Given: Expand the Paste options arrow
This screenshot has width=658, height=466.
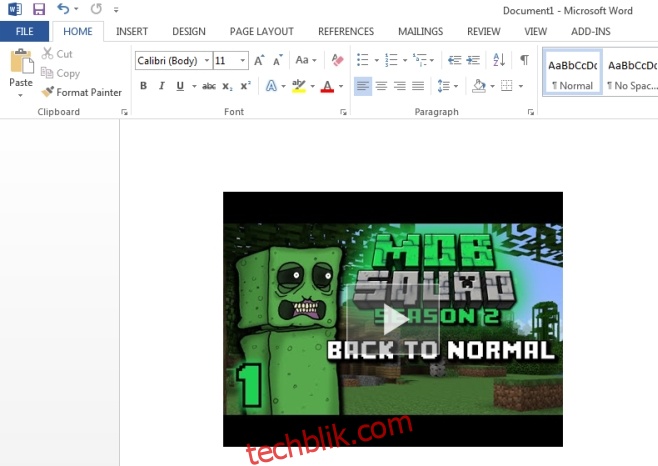Looking at the screenshot, I should [21, 95].
